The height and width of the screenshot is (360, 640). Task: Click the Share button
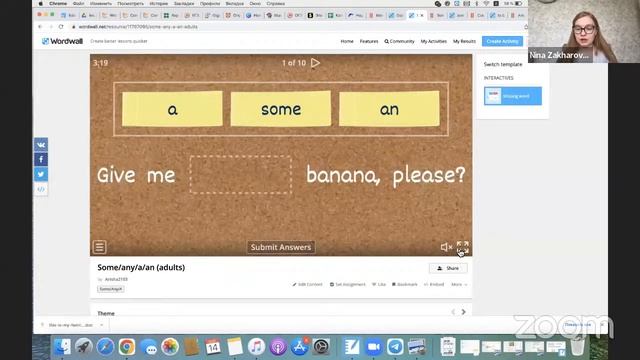[x=448, y=268]
